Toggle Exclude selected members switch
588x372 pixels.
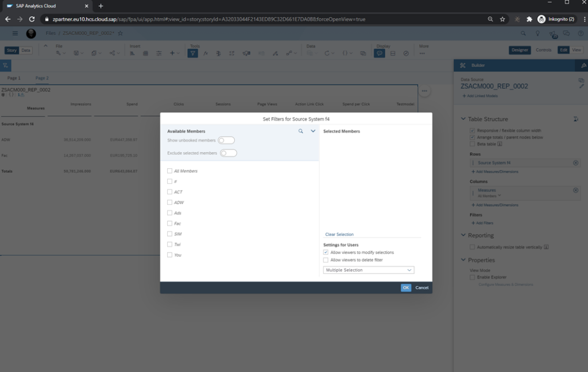pyautogui.click(x=229, y=153)
